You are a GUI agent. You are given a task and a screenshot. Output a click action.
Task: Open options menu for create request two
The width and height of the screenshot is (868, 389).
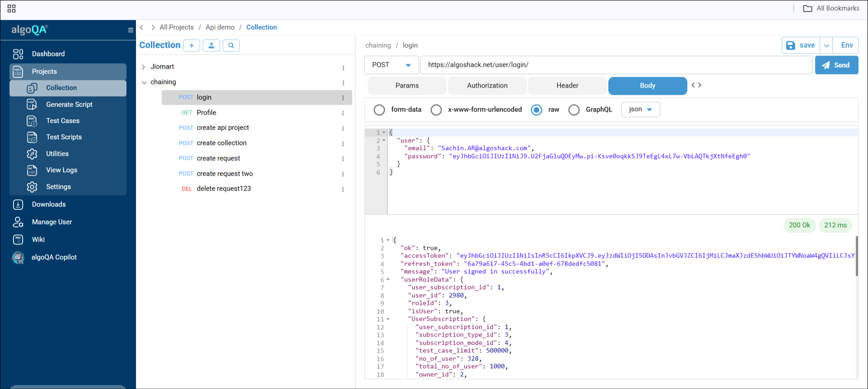(343, 174)
